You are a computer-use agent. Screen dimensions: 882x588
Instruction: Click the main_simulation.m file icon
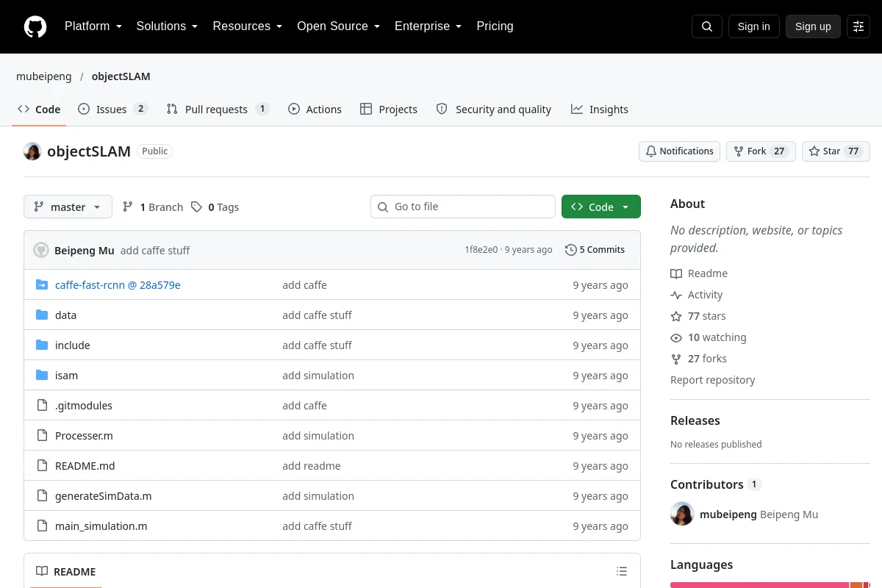point(42,526)
